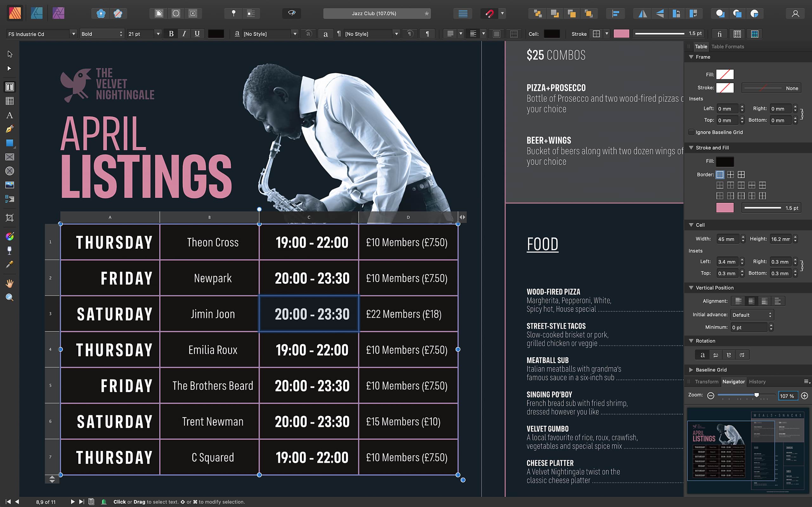Open the font family dropdown
The width and height of the screenshot is (812, 507).
tap(73, 34)
